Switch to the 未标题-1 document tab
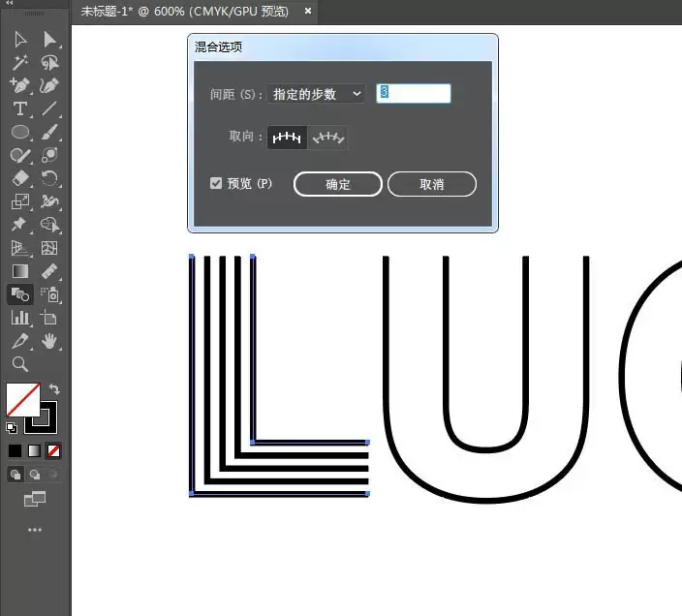This screenshot has height=616, width=682. click(185, 12)
